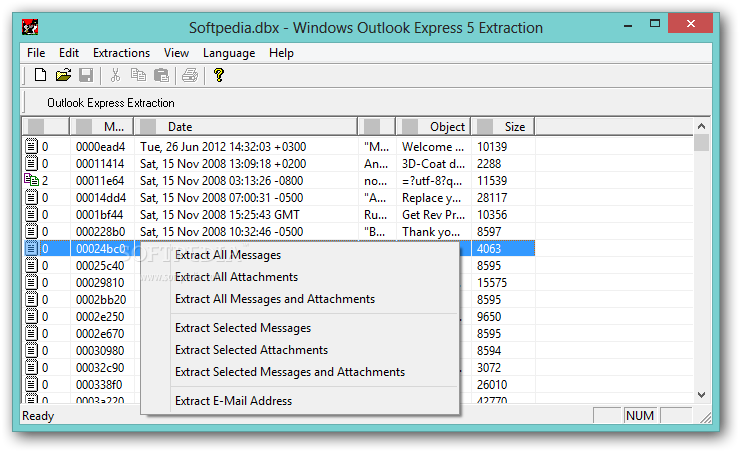Open the Language menu

(229, 53)
